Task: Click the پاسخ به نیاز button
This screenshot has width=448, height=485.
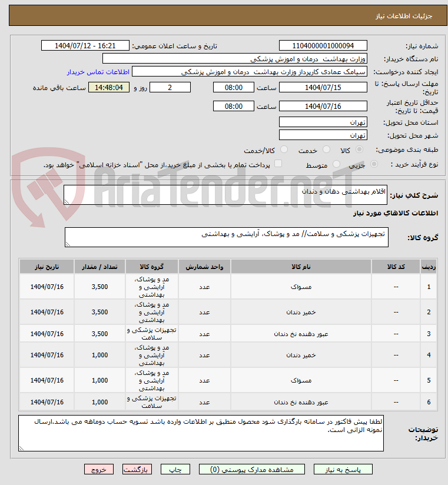Action: coord(343,469)
